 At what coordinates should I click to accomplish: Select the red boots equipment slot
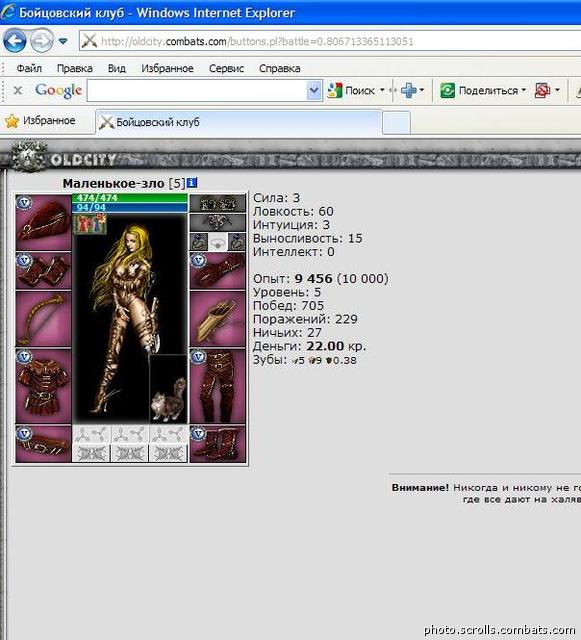(x=218, y=444)
